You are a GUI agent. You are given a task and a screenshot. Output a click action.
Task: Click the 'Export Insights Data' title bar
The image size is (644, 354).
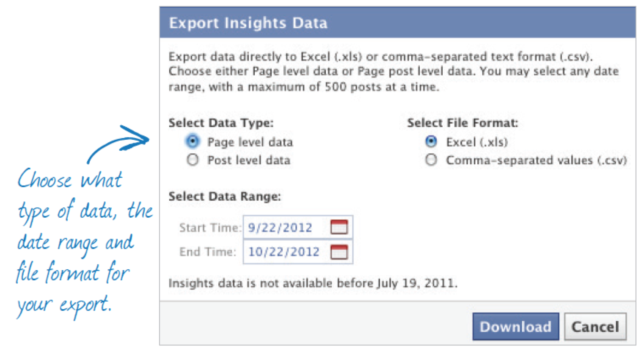coord(398,22)
